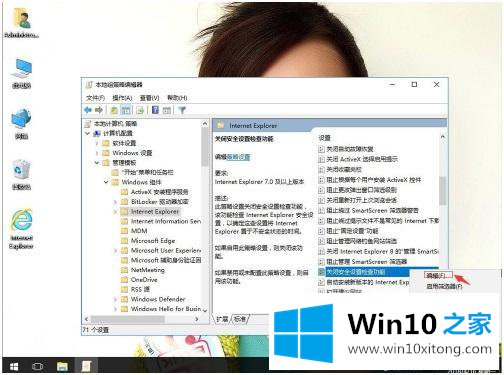Image resolution: width=504 pixels, height=375 pixels.
Task: Click the Internet Explorer folder icon in header
Action: click(221, 126)
